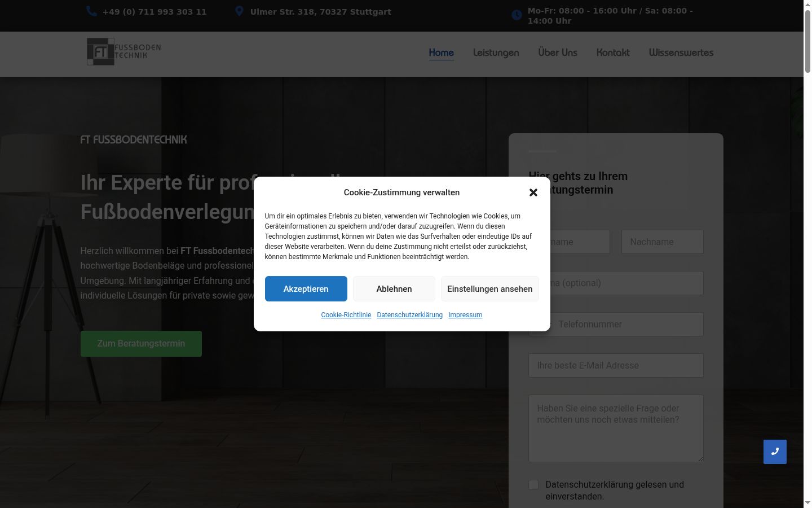Click the location pin icon
Screen dimensions: 812x508
pyautogui.click(x=239, y=11)
